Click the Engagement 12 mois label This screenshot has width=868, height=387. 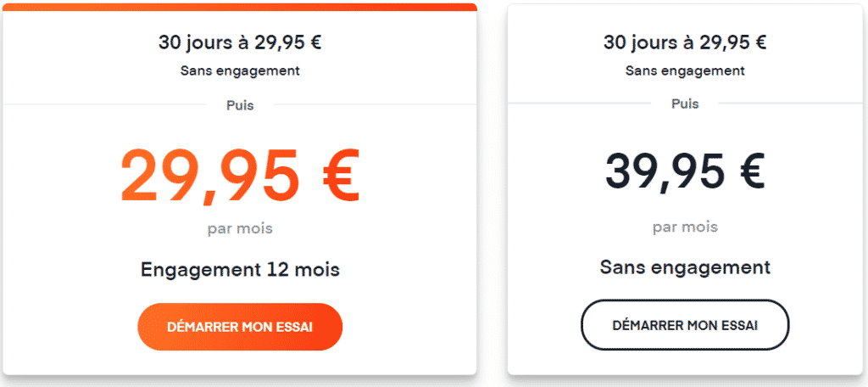coord(240,270)
